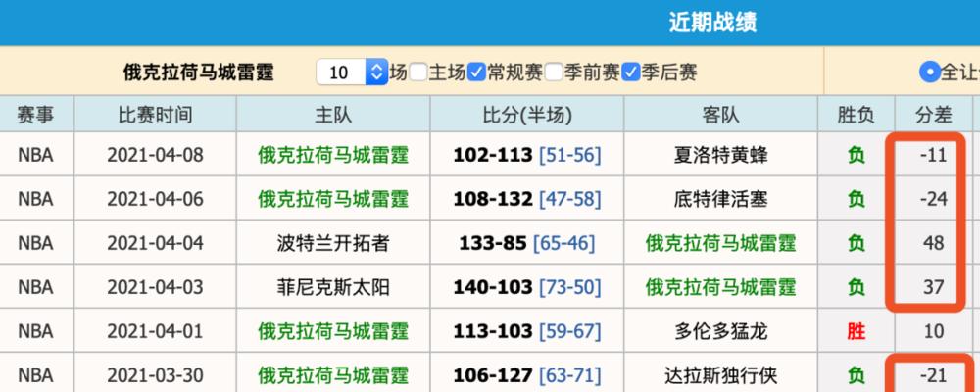Click the 113-103 score
980x392 pixels.
point(493,331)
